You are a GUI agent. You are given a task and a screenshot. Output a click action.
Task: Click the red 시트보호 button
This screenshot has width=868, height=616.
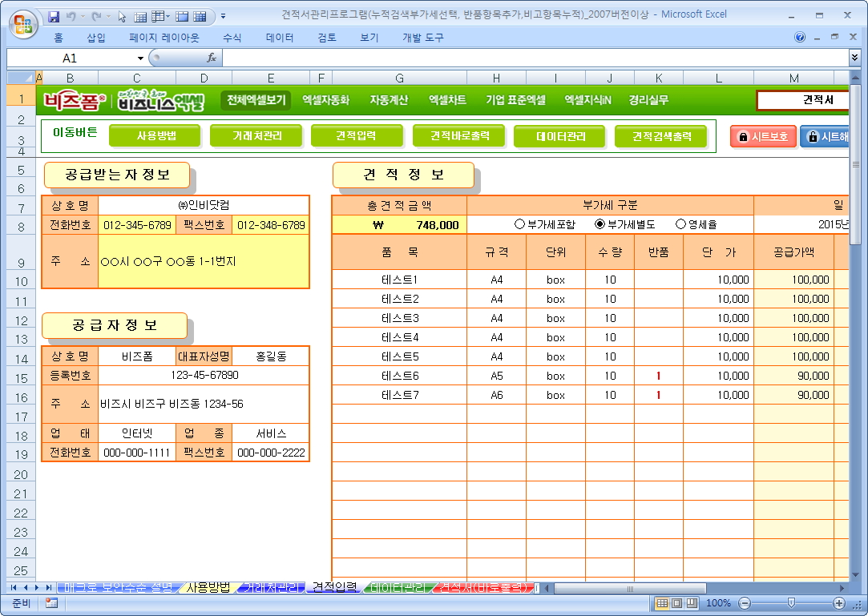[762, 136]
